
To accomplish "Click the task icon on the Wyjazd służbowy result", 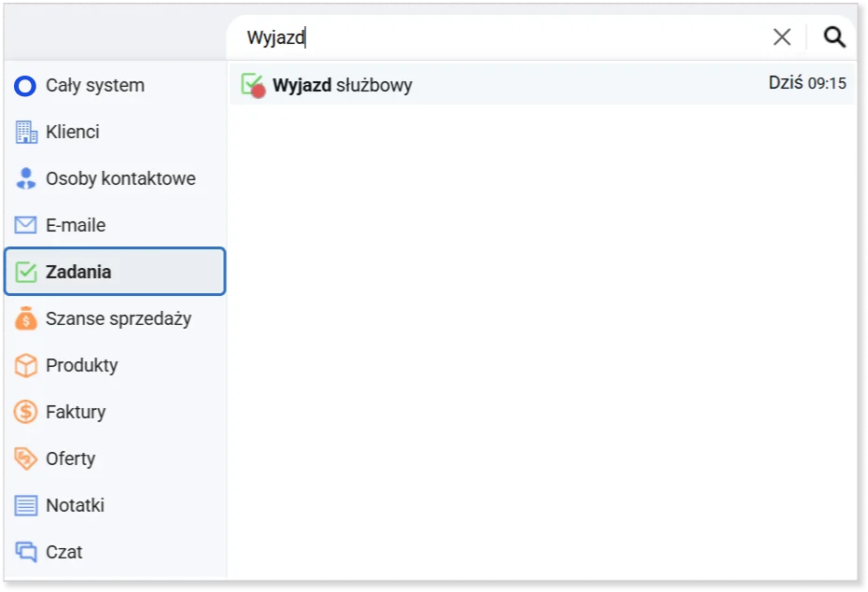I will tap(252, 85).
